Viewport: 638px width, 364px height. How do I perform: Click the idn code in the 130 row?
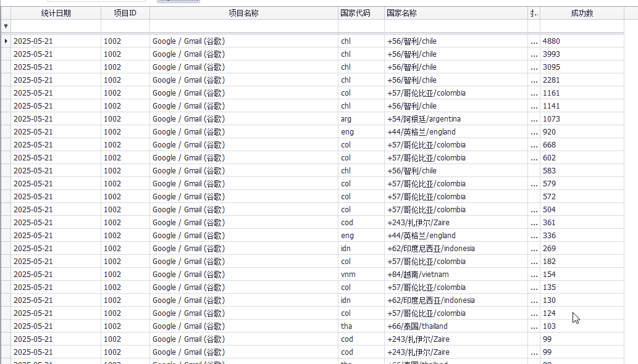coord(361,300)
